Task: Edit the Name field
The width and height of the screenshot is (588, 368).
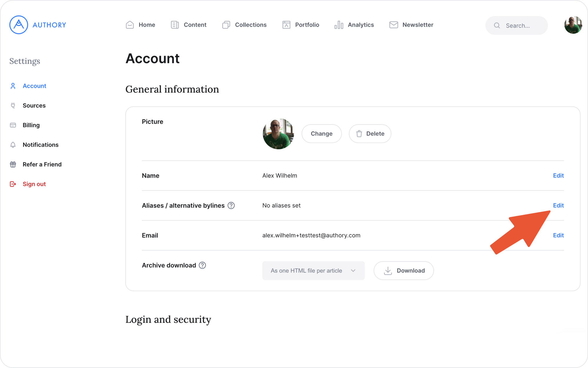Action: (558, 175)
